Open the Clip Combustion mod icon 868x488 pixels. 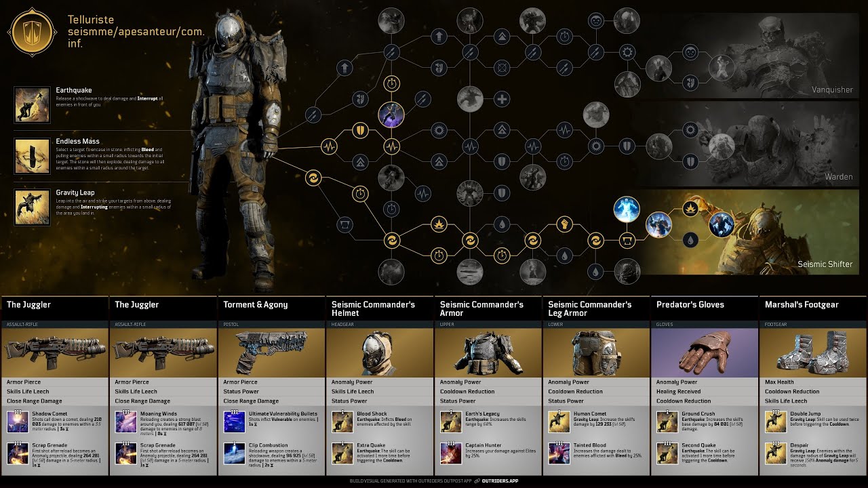234,452
